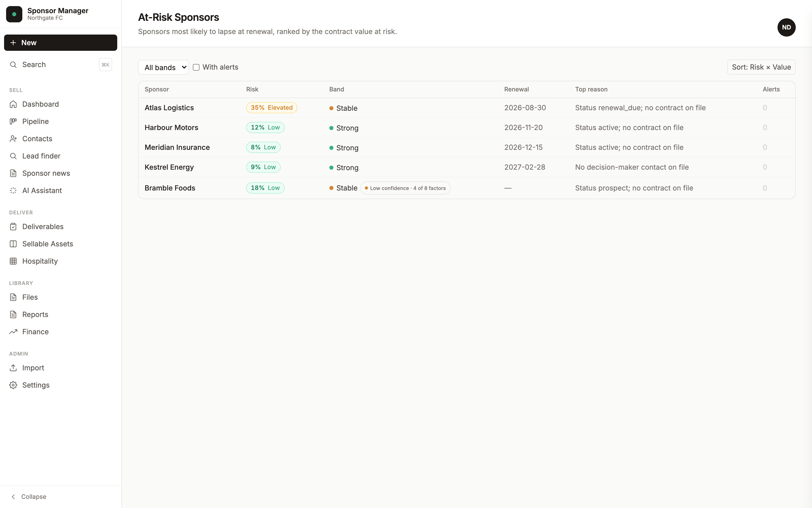Go to Pipeline section

tap(61, 121)
